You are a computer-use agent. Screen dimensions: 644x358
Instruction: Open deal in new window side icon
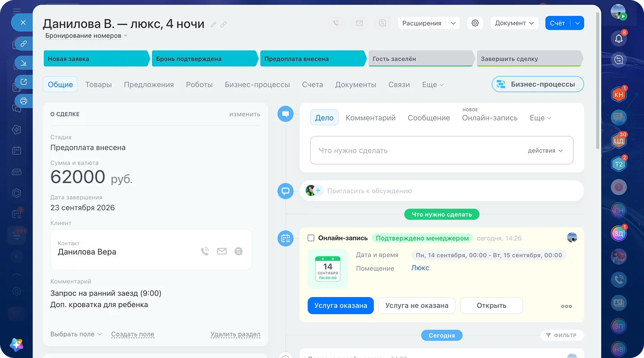click(24, 82)
